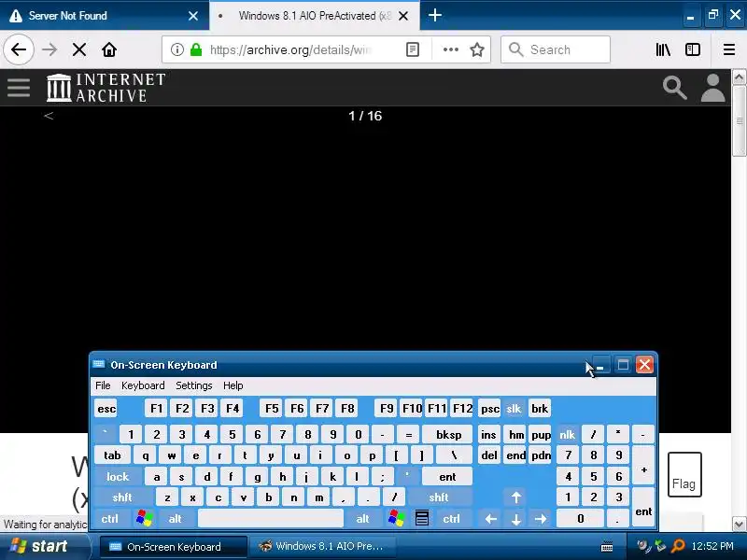Click the main ent key
This screenshot has width=747, height=560.
447,477
